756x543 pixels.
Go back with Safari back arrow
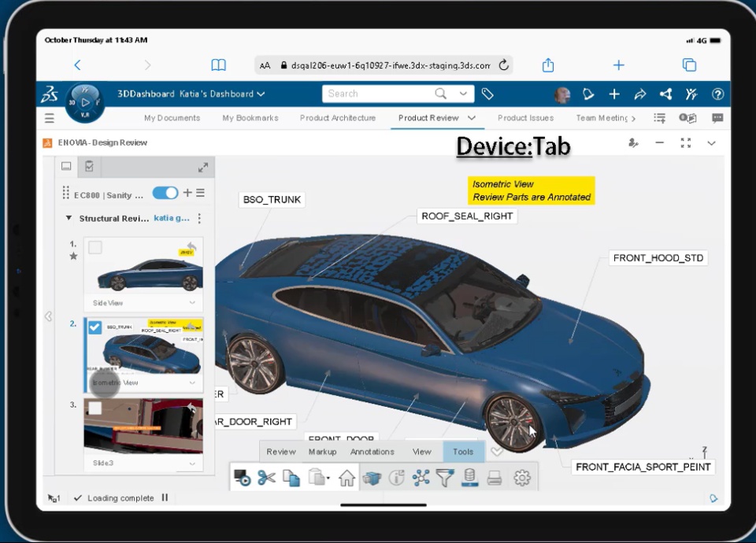[x=78, y=65]
